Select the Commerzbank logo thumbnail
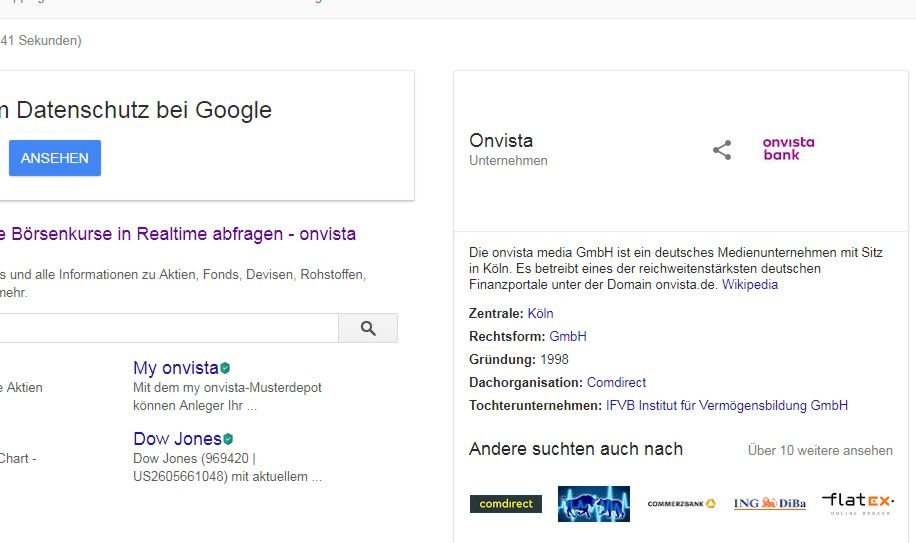Image resolution: width=916 pixels, height=543 pixels. [x=681, y=503]
